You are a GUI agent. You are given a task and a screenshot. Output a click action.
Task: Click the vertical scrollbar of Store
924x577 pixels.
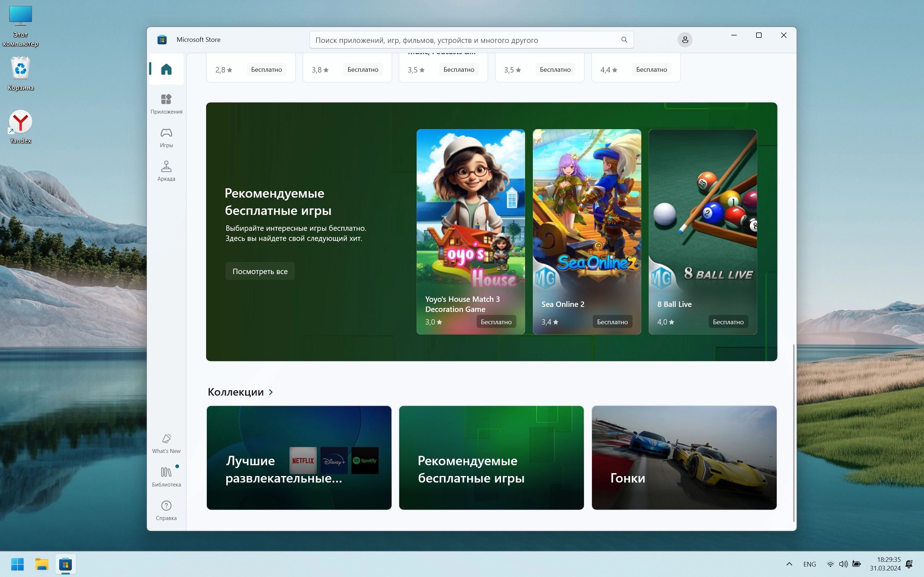pyautogui.click(x=793, y=432)
